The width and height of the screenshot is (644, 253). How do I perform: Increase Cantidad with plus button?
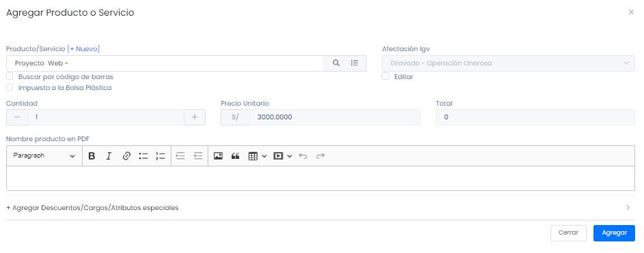click(195, 117)
